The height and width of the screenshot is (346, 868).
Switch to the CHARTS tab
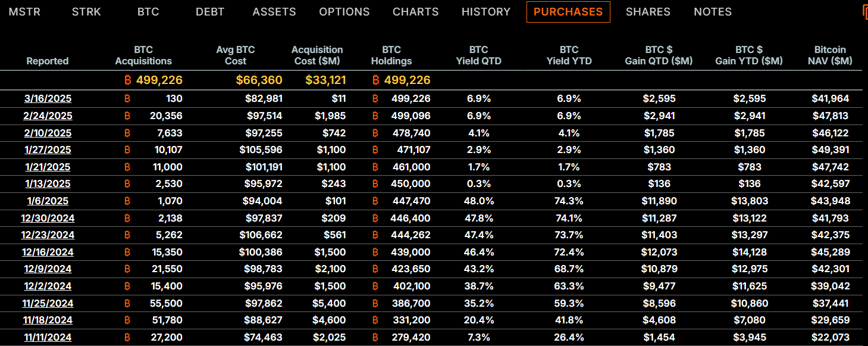(x=415, y=12)
